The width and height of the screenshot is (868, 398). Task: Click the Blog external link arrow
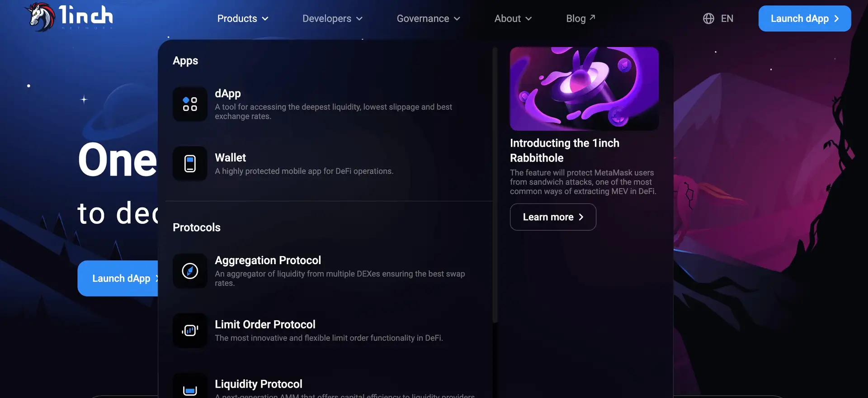592,18
